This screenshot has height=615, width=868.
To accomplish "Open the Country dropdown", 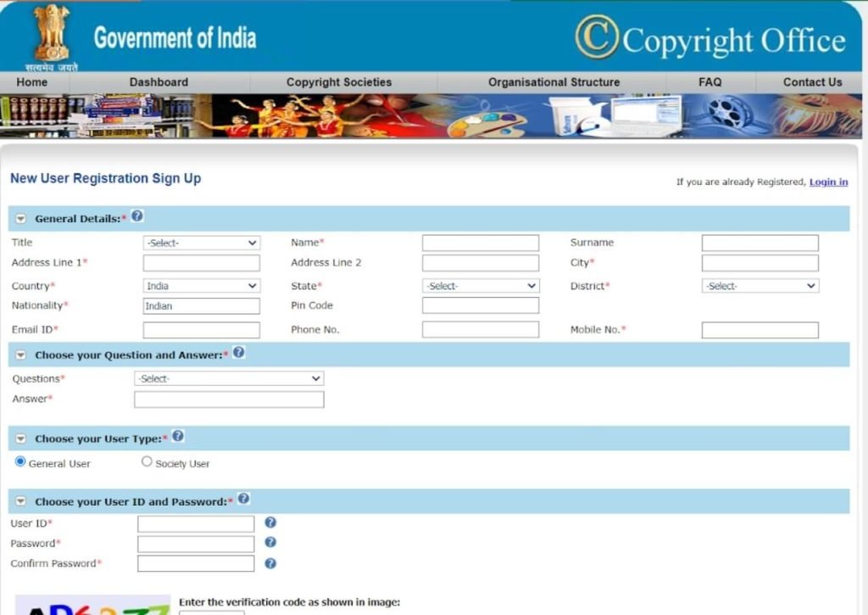I will pos(202,286).
